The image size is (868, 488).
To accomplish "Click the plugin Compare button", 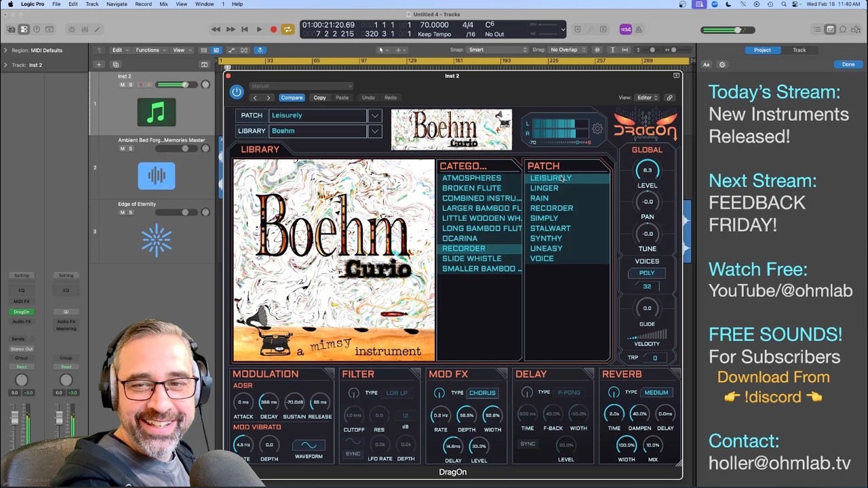I will pyautogui.click(x=292, y=98).
